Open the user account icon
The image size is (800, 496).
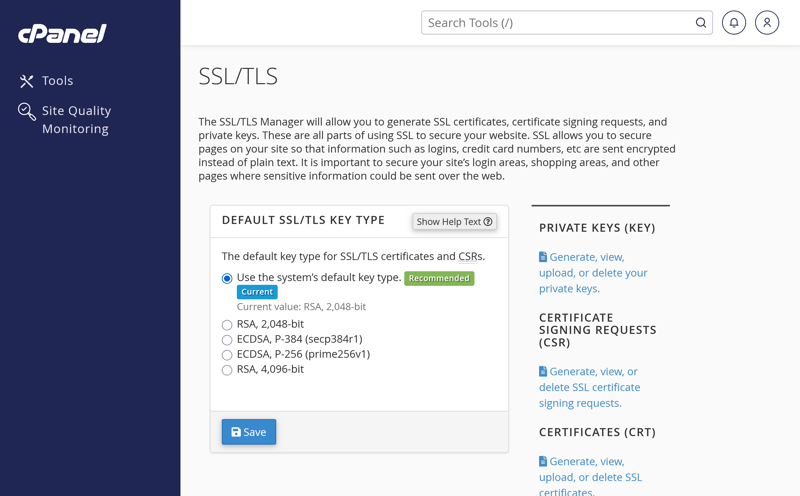tap(767, 22)
